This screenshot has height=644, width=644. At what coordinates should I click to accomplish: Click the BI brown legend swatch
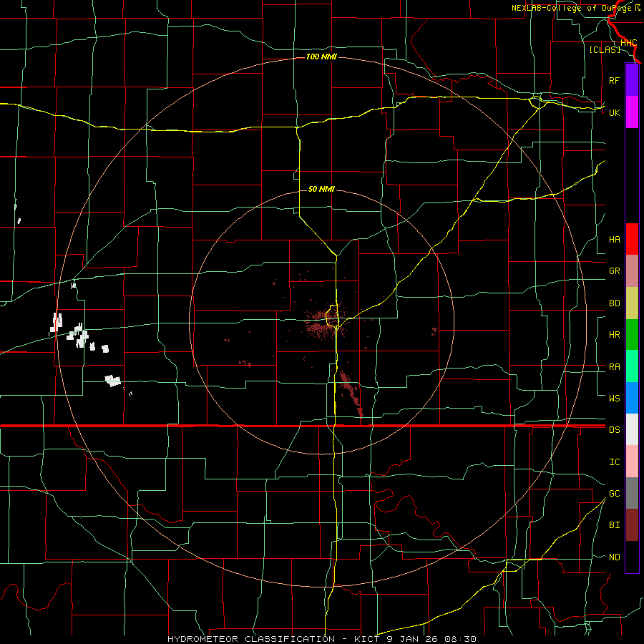click(x=632, y=525)
